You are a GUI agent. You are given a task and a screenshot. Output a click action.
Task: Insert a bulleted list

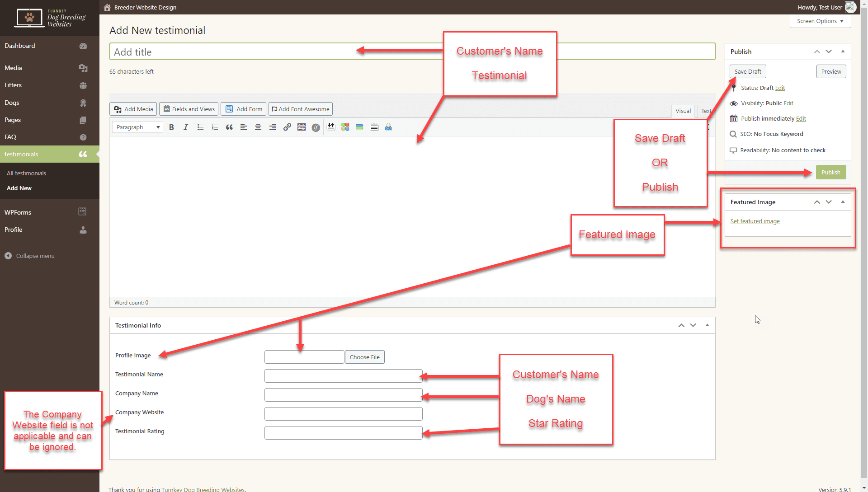200,127
